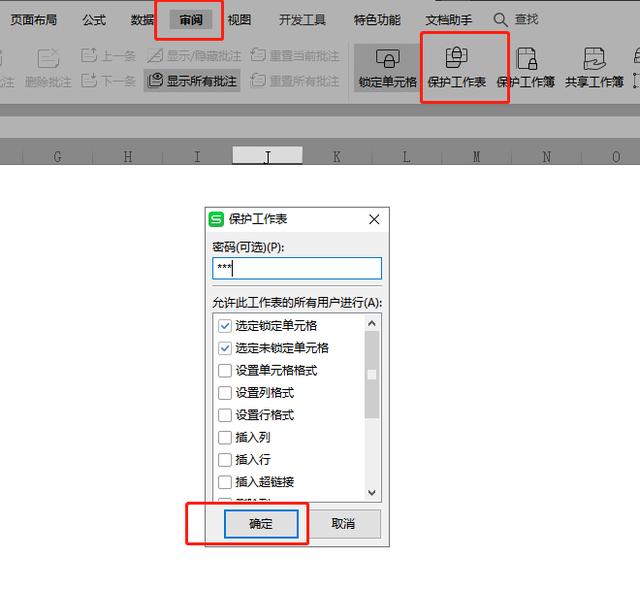Select column K header
The height and width of the screenshot is (590, 640).
(x=337, y=157)
